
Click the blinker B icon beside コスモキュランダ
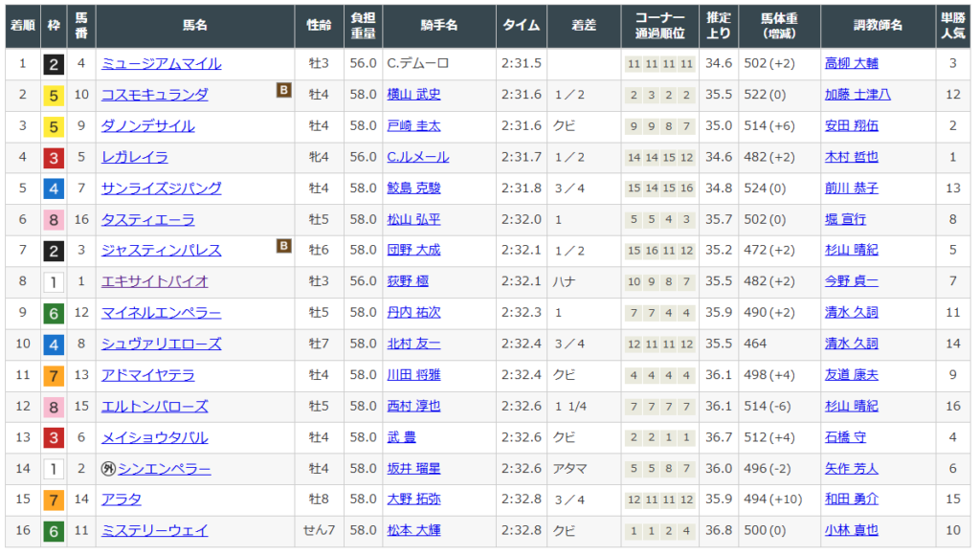(x=283, y=91)
